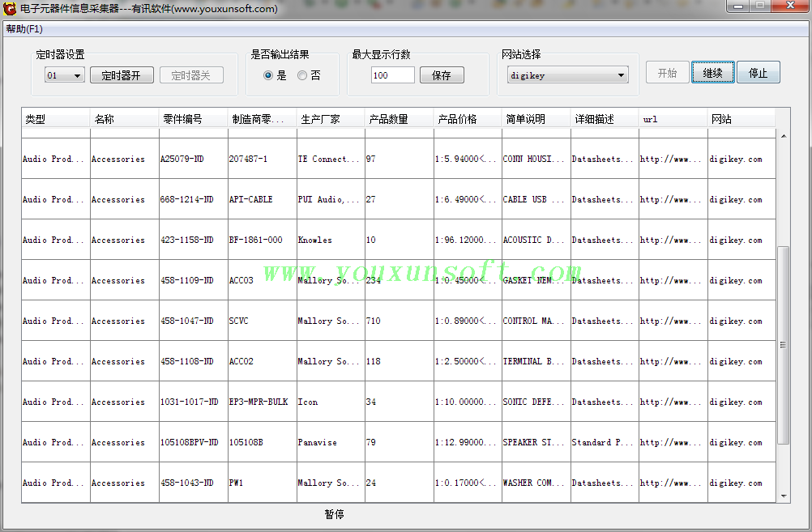The image size is (812, 532).
Task: Click the 暂停 status text
Action: click(x=334, y=514)
